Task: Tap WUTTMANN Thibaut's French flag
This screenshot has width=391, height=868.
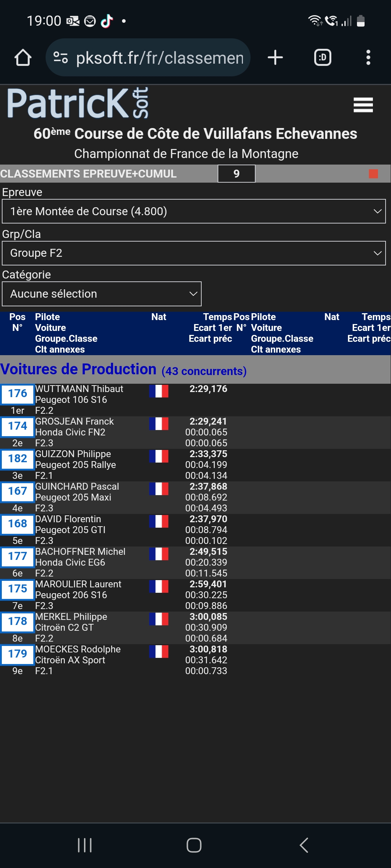Action: pos(159,391)
